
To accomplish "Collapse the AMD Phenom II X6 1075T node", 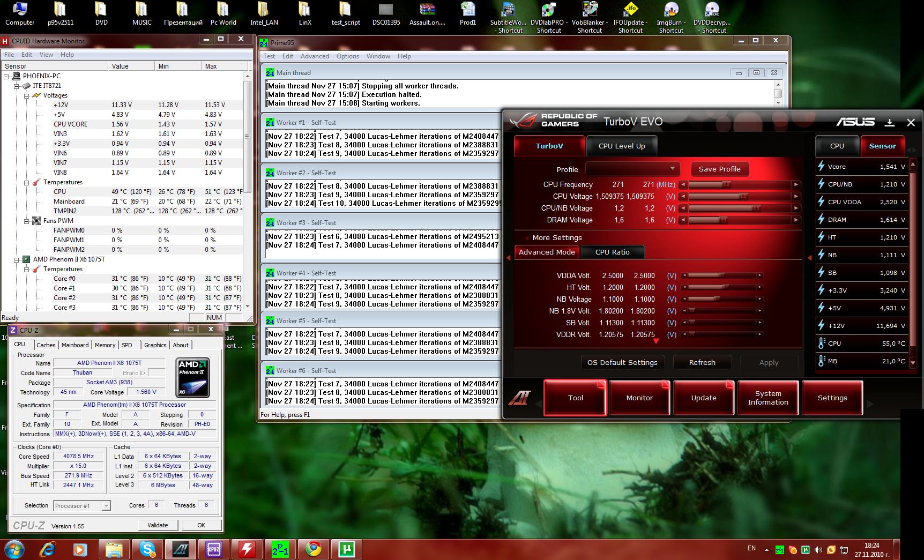I will coord(16,259).
